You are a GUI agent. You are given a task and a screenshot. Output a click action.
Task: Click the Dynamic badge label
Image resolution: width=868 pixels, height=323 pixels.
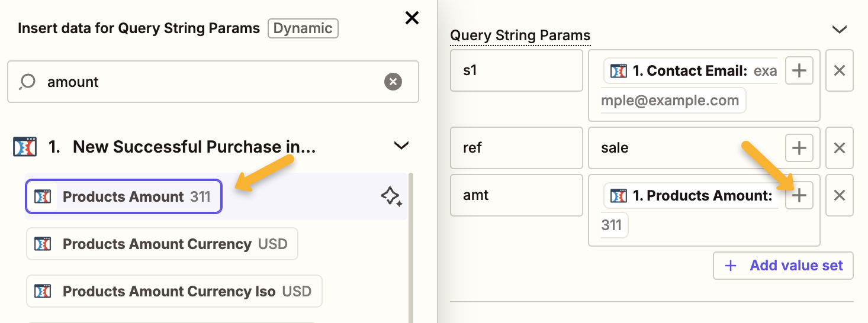pos(303,28)
